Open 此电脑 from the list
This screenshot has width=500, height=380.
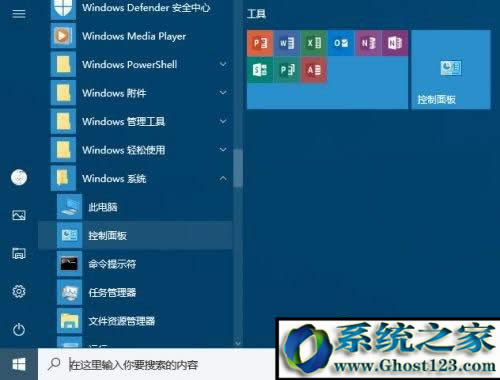(x=103, y=207)
